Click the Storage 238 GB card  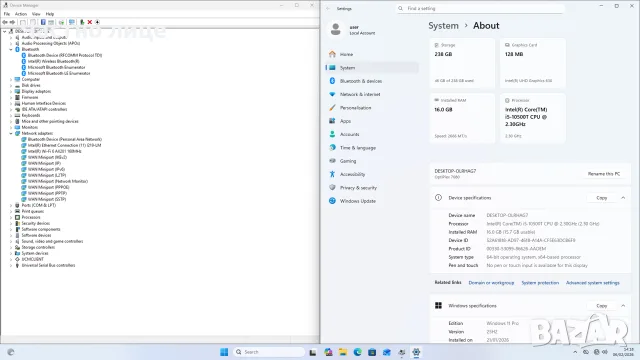pyautogui.click(x=462, y=63)
